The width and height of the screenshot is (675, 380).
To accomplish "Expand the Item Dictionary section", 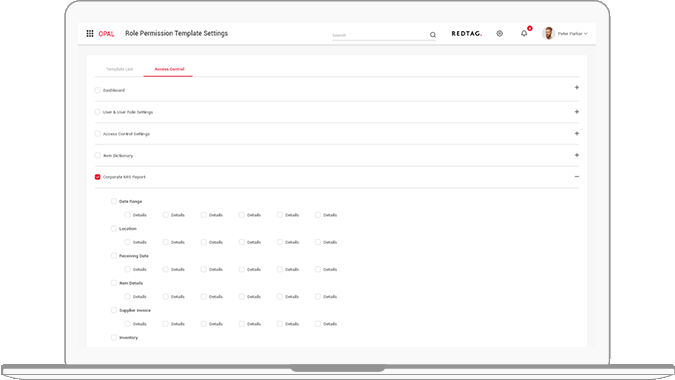I will pos(577,155).
